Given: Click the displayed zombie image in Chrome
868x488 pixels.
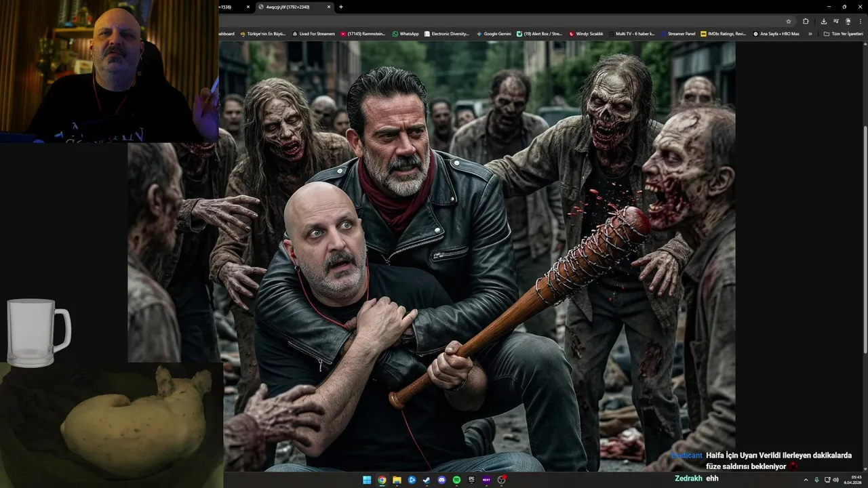Looking at the screenshot, I should [431, 256].
